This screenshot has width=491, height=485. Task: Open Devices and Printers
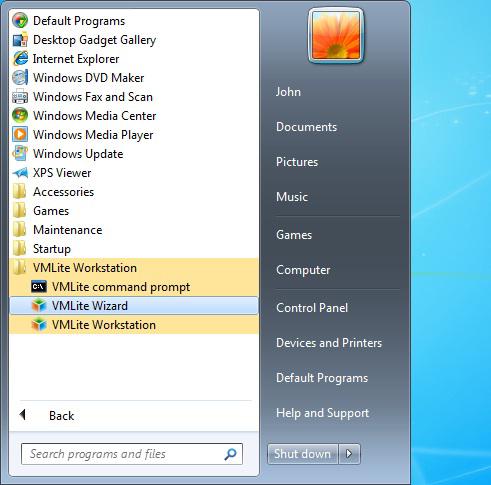329,343
